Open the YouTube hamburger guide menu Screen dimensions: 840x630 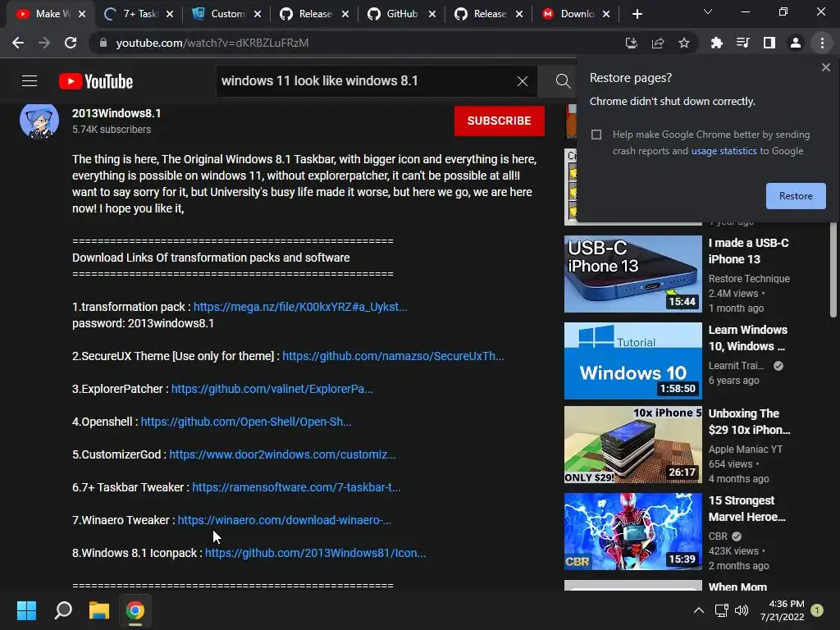[30, 81]
